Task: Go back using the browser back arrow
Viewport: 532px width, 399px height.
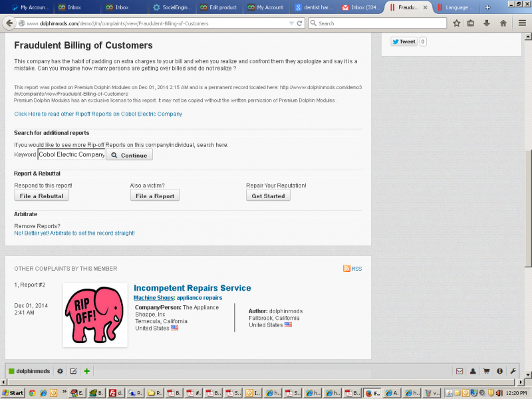Action: 9,23
